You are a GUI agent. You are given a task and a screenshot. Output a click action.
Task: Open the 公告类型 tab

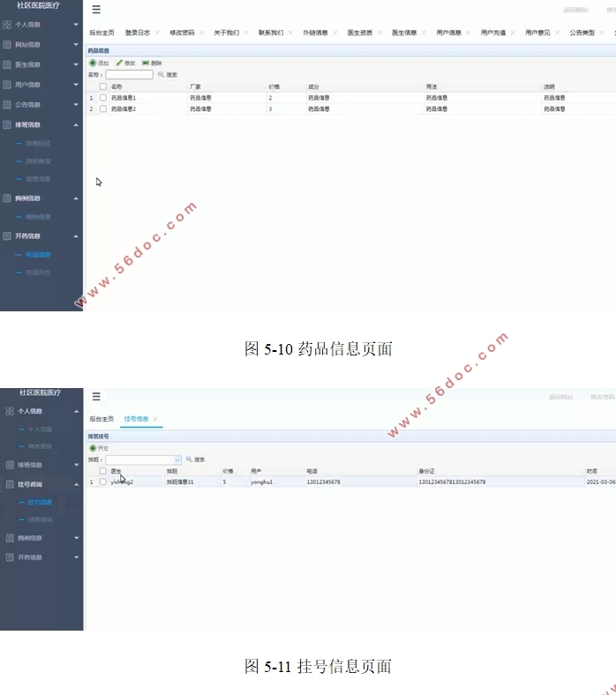coord(582,33)
